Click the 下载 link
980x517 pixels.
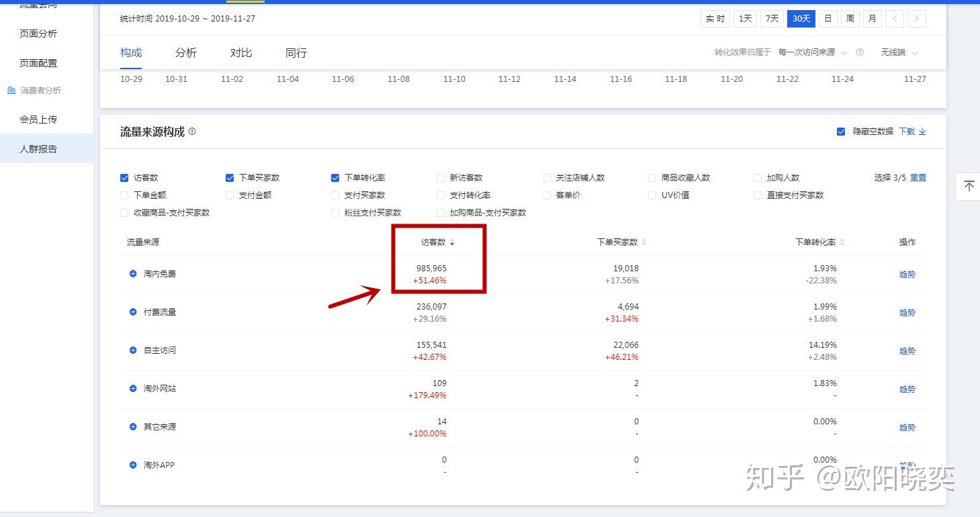[907, 132]
